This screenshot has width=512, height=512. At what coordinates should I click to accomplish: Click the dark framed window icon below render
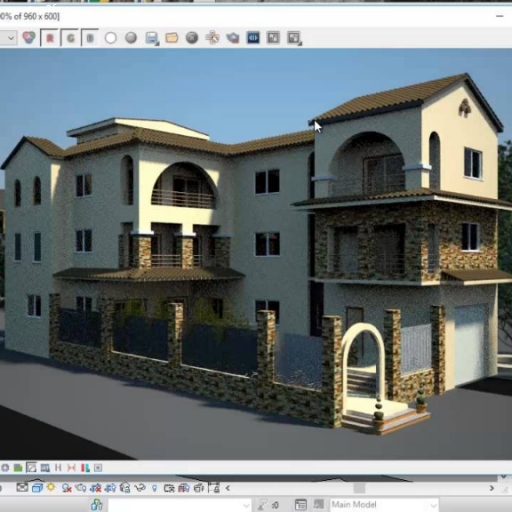[45, 468]
